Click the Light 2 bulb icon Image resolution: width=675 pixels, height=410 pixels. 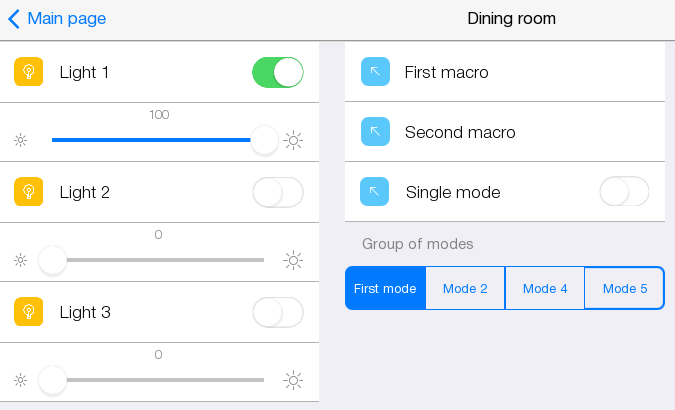(x=29, y=192)
